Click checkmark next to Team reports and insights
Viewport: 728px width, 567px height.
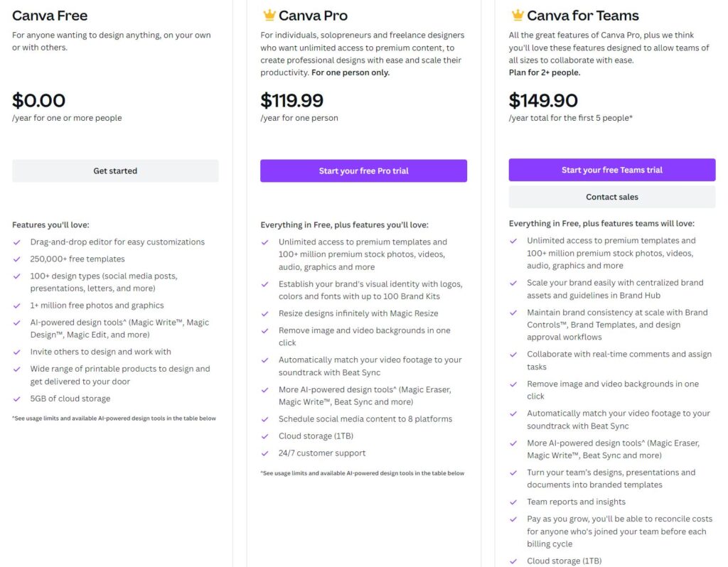pos(513,502)
